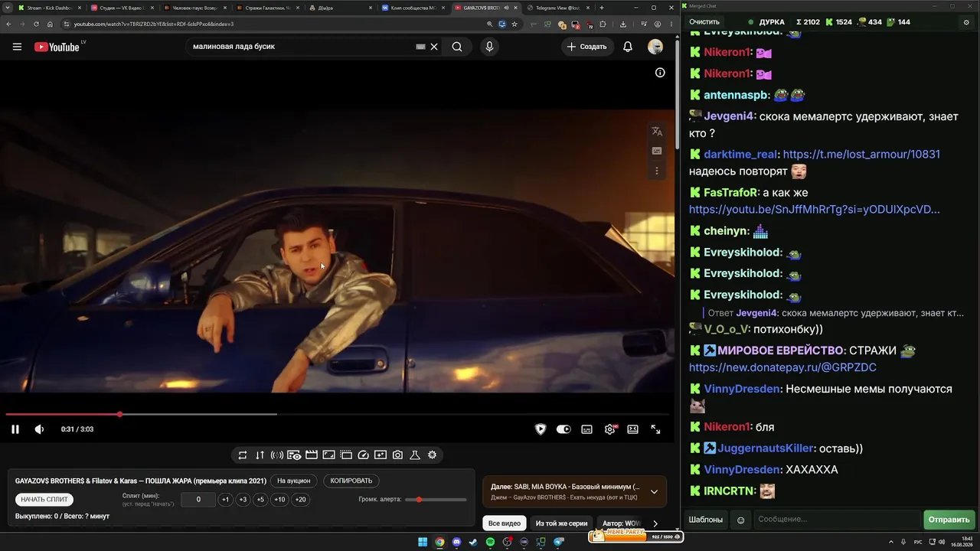Click the translate icon on the video overlay

[x=657, y=132]
